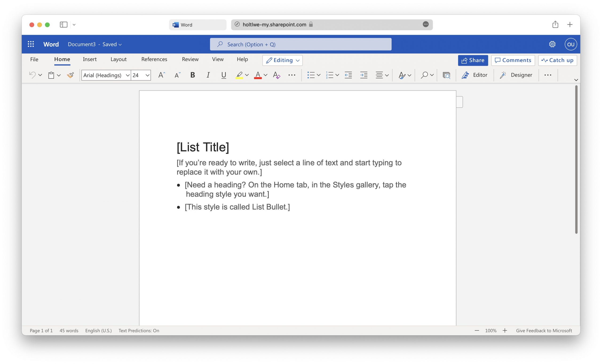Toggle underline formatting

coord(223,75)
